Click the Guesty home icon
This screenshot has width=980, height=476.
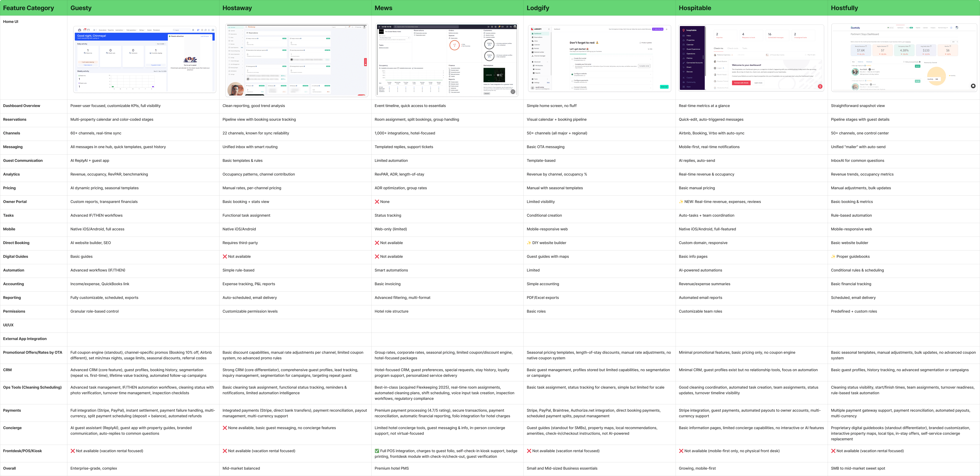(x=79, y=30)
